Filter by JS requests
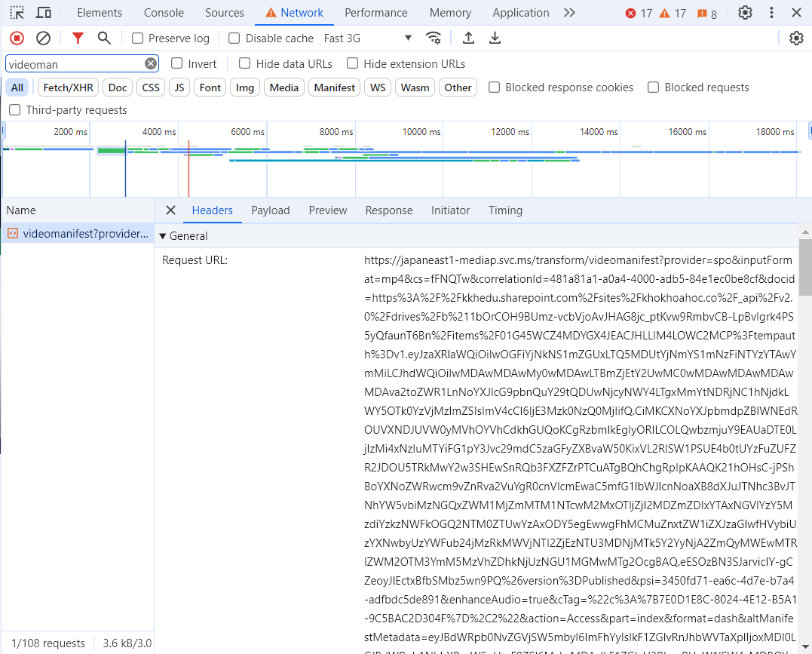This screenshot has width=812, height=654. pos(179,88)
